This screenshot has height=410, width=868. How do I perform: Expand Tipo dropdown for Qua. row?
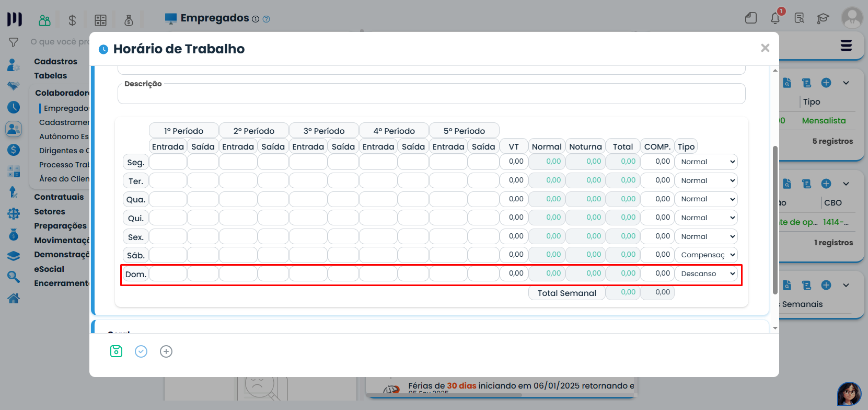tap(706, 199)
